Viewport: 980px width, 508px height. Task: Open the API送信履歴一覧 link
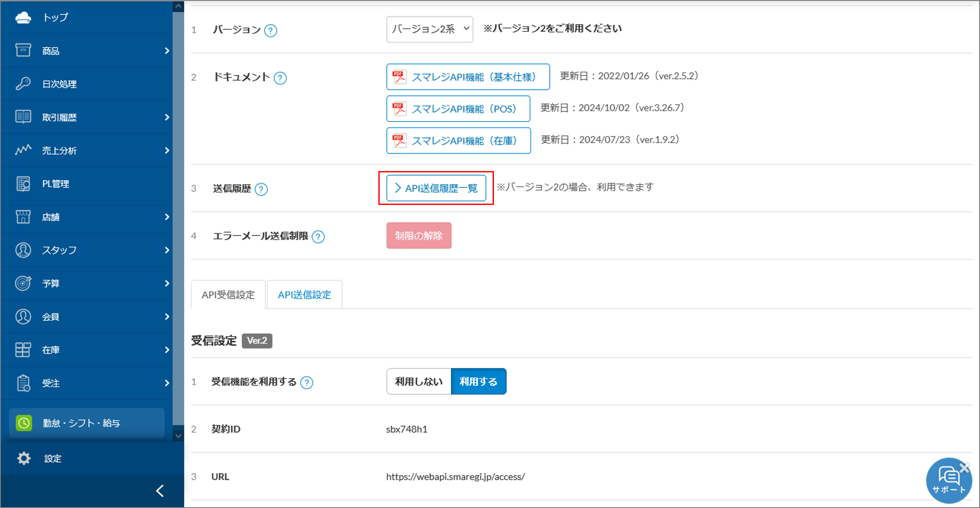click(436, 188)
